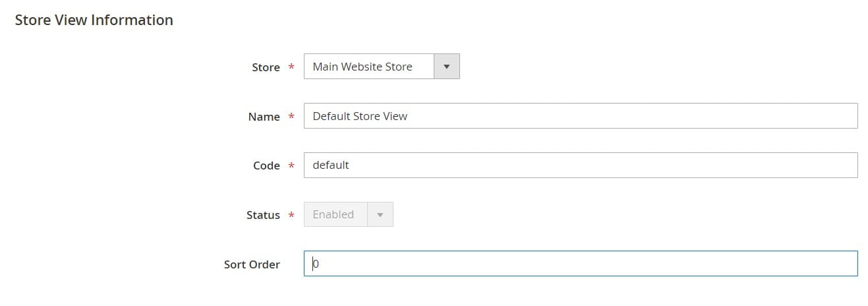The image size is (868, 306).
Task: Click the 0 value in Sort Order
Action: pos(316,264)
